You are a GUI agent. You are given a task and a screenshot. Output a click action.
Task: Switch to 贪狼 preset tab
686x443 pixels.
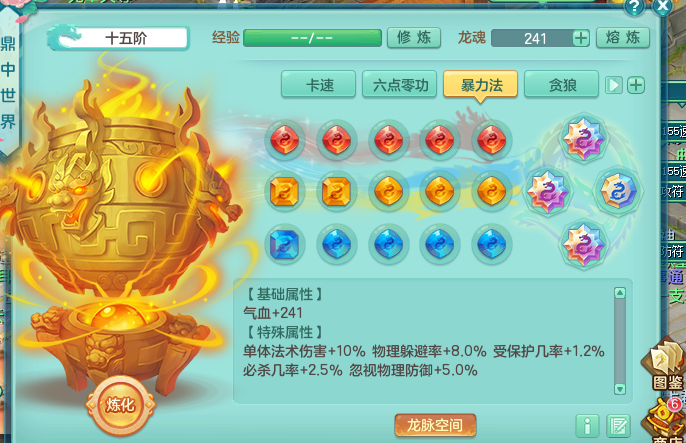(561, 84)
